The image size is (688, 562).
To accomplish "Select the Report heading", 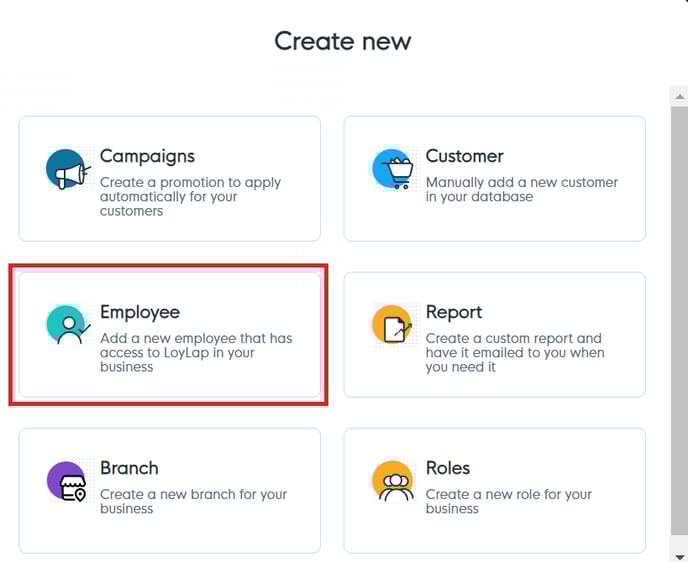I will pyautogui.click(x=454, y=312).
